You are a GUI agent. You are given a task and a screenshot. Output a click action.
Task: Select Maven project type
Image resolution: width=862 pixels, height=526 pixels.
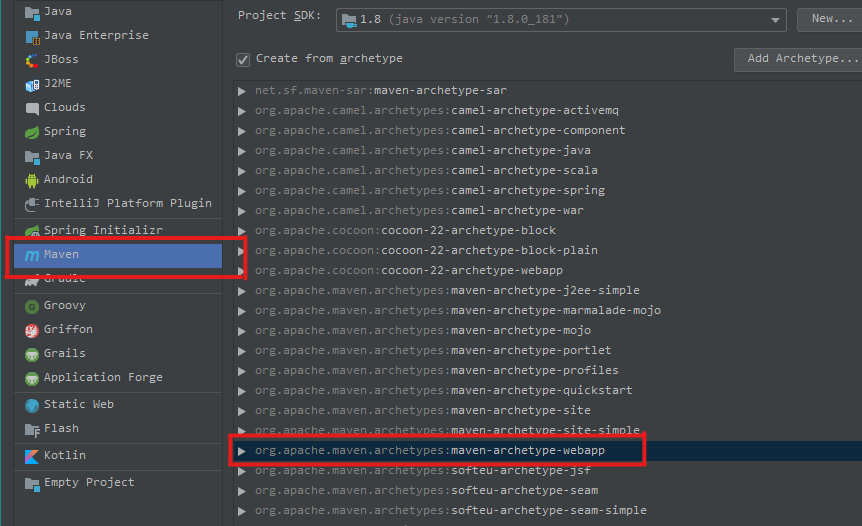tap(118, 254)
